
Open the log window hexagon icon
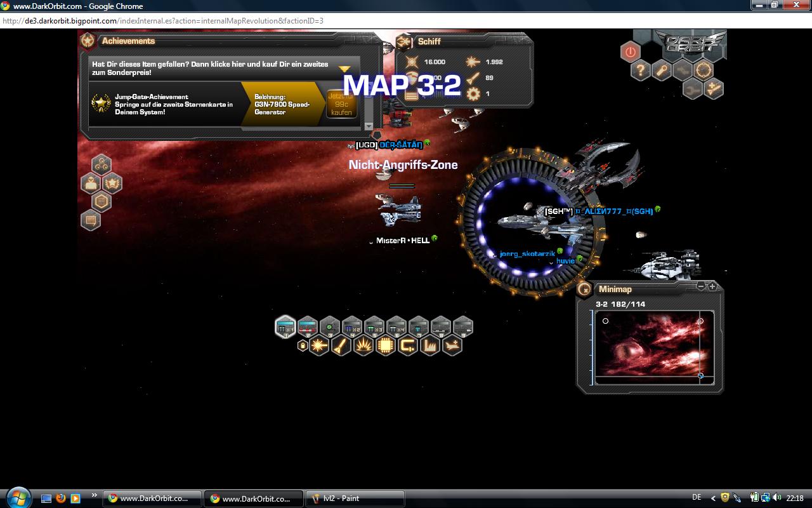pyautogui.click(x=101, y=202)
